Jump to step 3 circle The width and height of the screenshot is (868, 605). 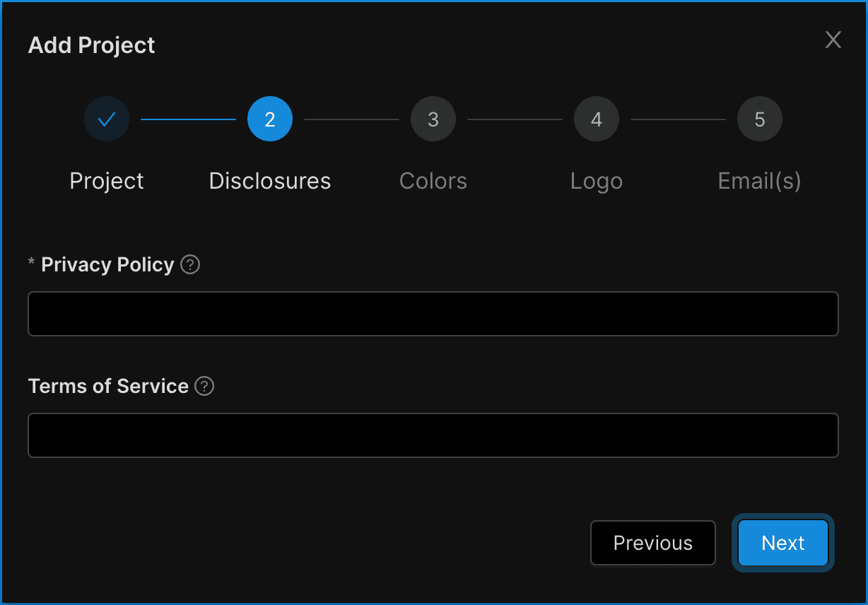tap(433, 119)
